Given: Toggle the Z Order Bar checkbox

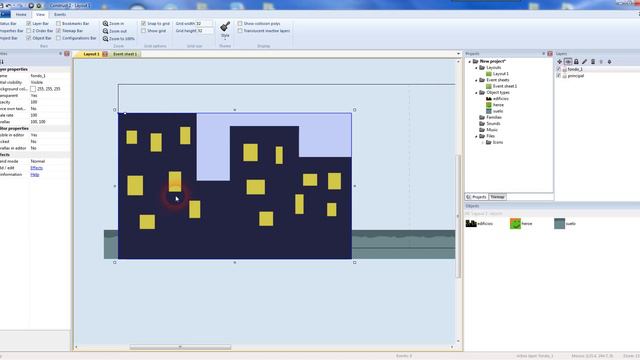Looking at the screenshot, I should coord(29,31).
